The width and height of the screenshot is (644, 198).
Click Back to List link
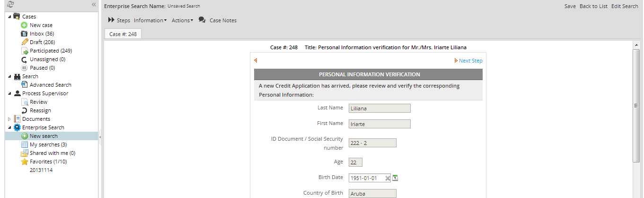(593, 6)
